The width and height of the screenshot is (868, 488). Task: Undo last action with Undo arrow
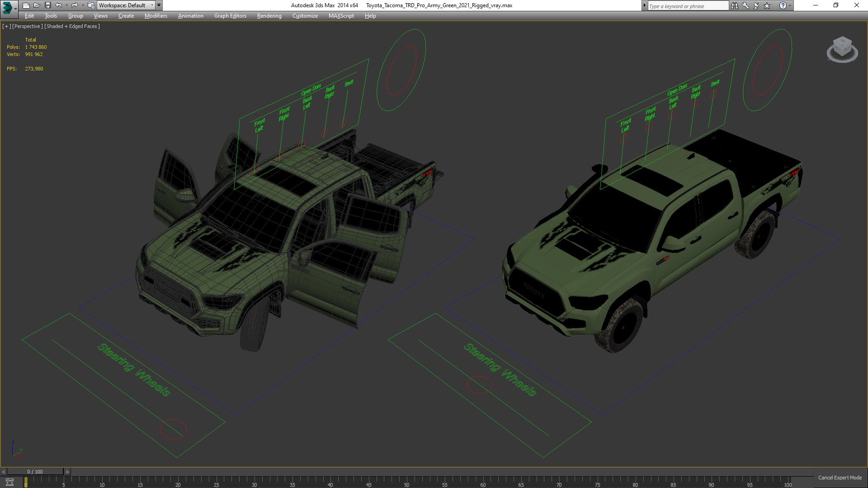point(59,5)
